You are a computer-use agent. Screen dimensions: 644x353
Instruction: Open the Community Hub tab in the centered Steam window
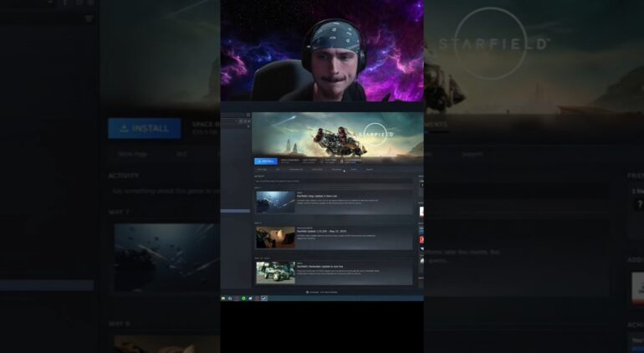pos(296,169)
